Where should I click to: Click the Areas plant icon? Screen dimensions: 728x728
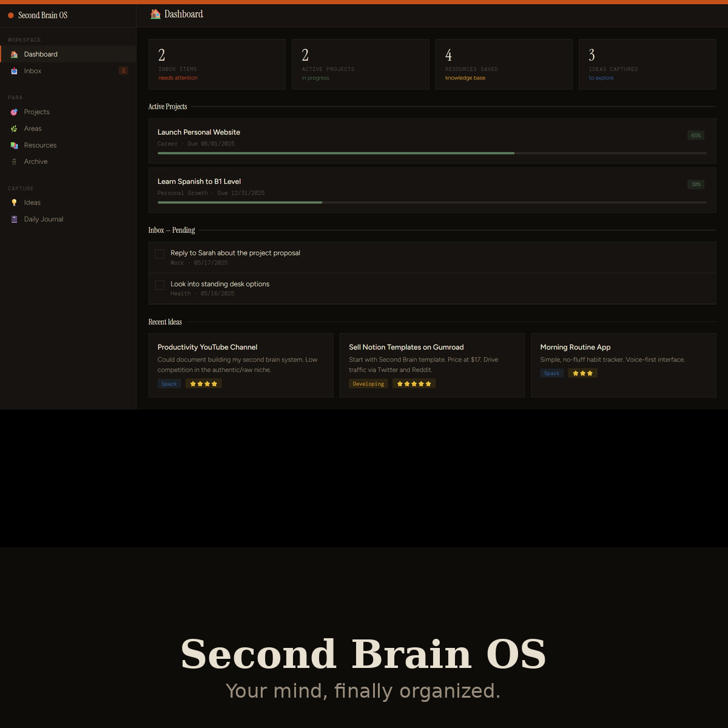(x=14, y=129)
